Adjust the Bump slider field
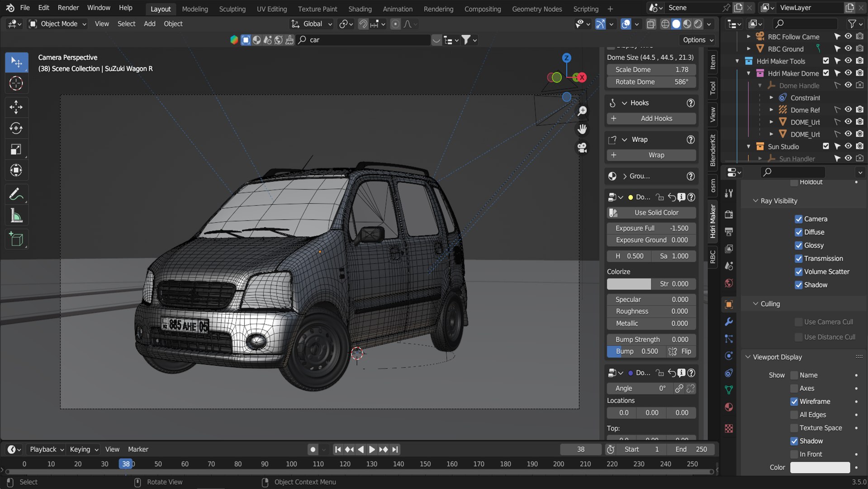 coord(636,351)
